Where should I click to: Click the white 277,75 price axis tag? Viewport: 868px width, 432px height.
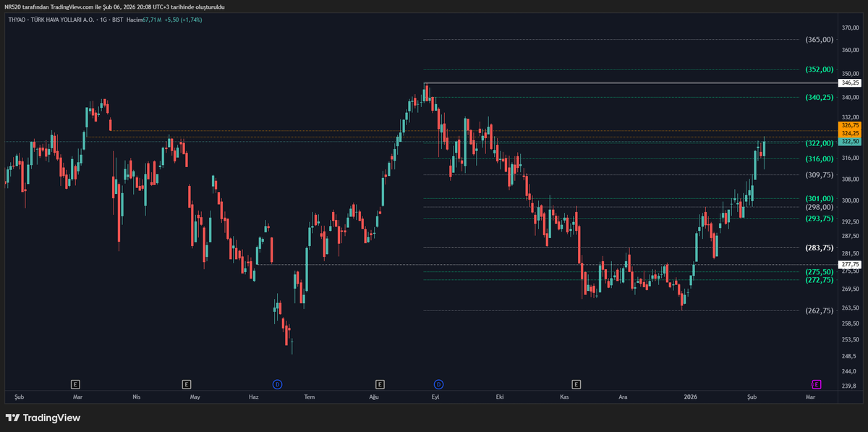(849, 265)
